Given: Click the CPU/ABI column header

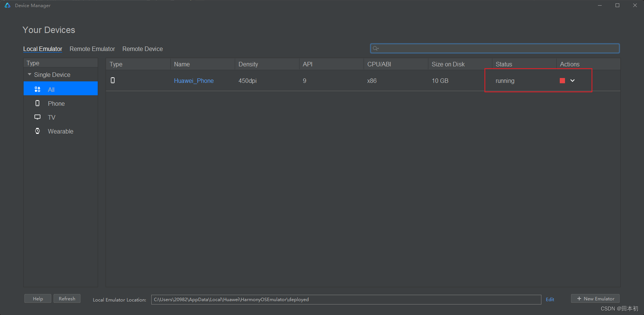Looking at the screenshot, I should tap(396, 64).
